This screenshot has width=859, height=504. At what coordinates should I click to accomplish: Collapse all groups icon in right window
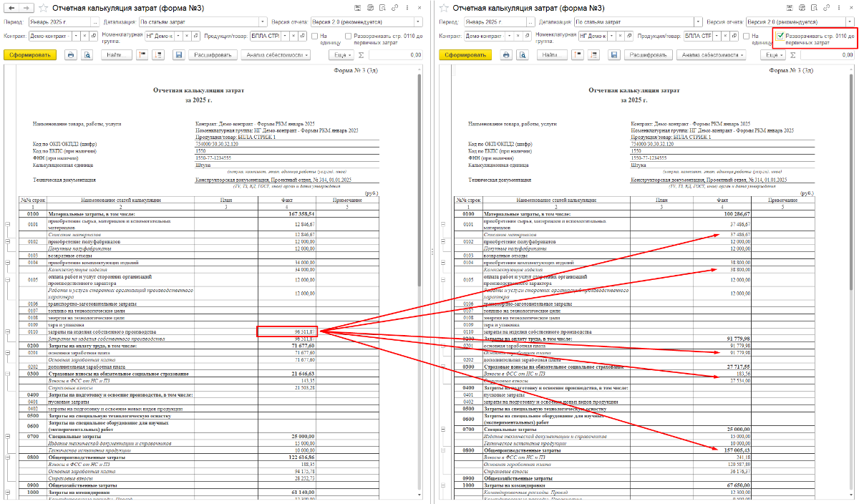(578, 54)
